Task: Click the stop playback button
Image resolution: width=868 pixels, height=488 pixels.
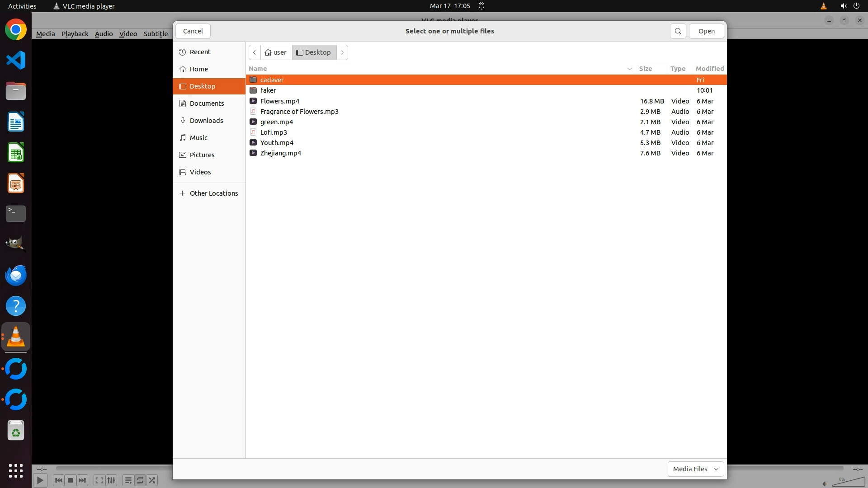Action: point(70,480)
